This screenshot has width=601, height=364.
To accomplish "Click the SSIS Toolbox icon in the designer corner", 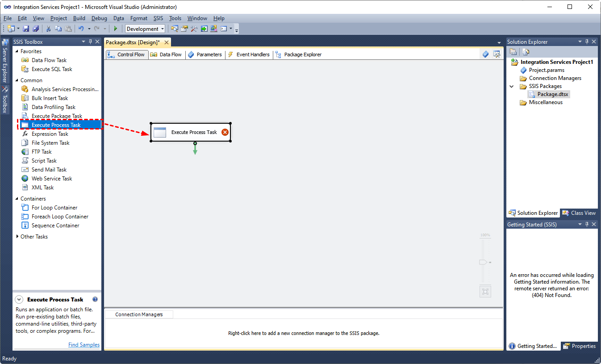I will point(497,54).
